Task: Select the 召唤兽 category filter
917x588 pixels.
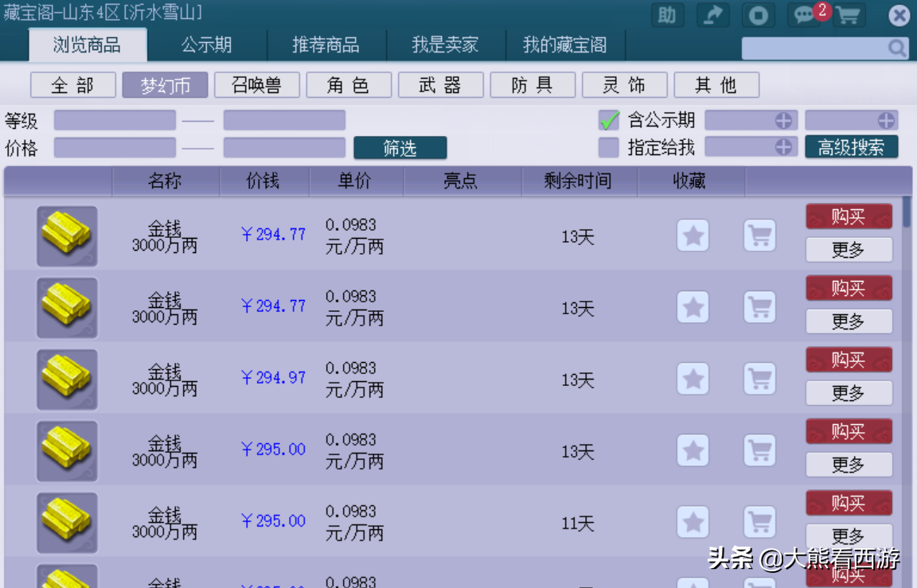Action: tap(256, 85)
